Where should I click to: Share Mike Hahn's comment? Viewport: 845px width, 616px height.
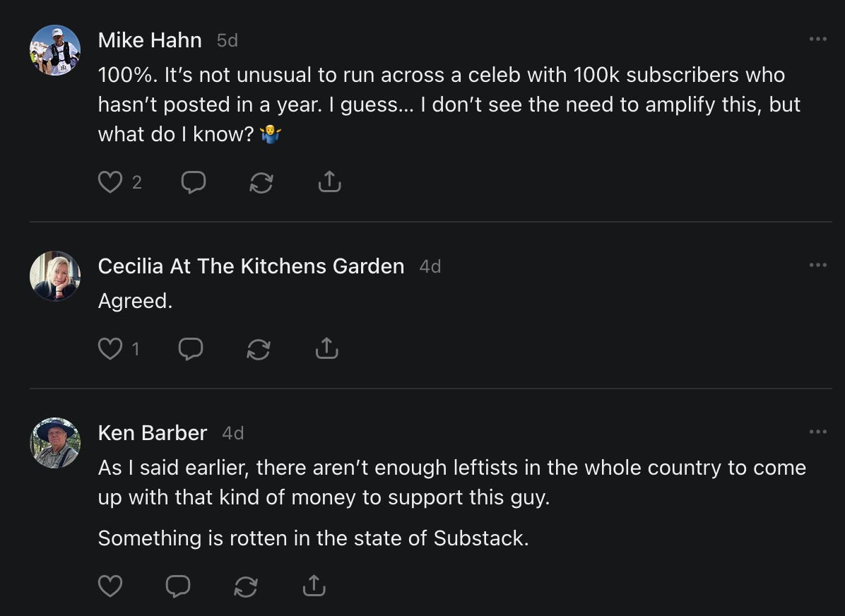point(329,182)
